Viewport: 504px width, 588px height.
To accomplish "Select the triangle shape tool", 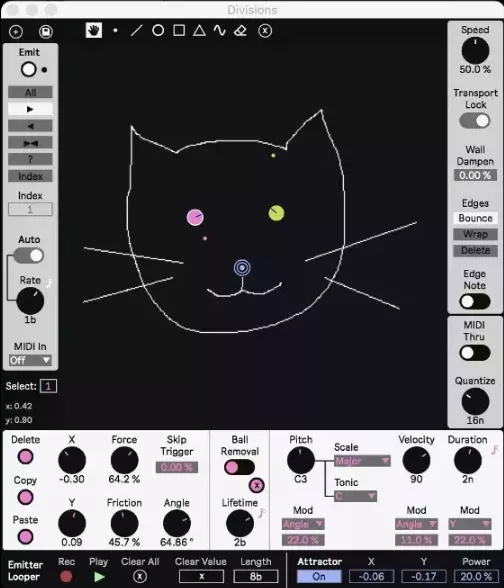I will 199,30.
